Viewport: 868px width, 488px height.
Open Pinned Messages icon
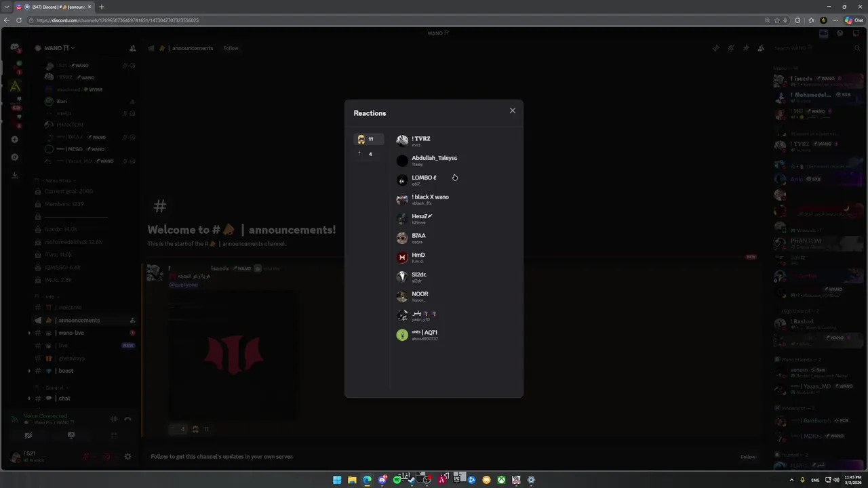pyautogui.click(x=745, y=48)
